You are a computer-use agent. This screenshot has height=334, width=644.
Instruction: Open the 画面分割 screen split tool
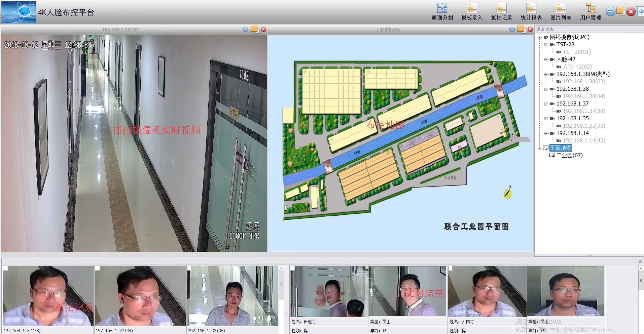pyautogui.click(x=442, y=11)
